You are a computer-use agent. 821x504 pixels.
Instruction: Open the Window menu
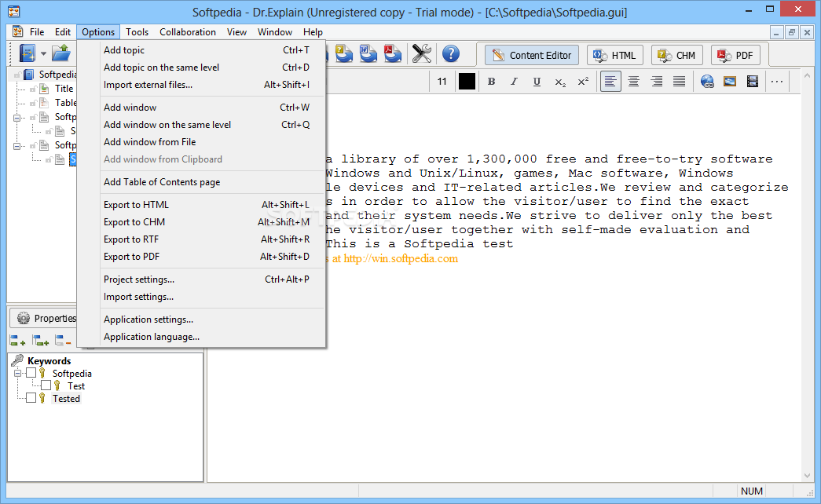click(275, 32)
